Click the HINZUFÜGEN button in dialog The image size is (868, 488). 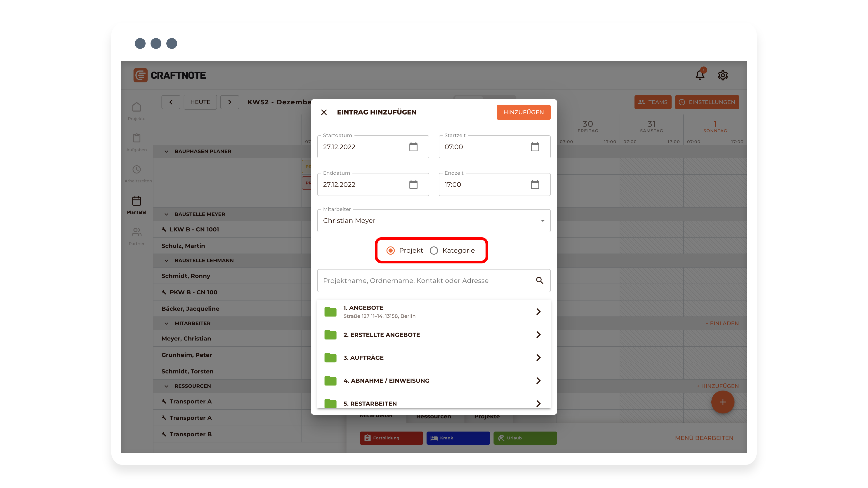[523, 112]
